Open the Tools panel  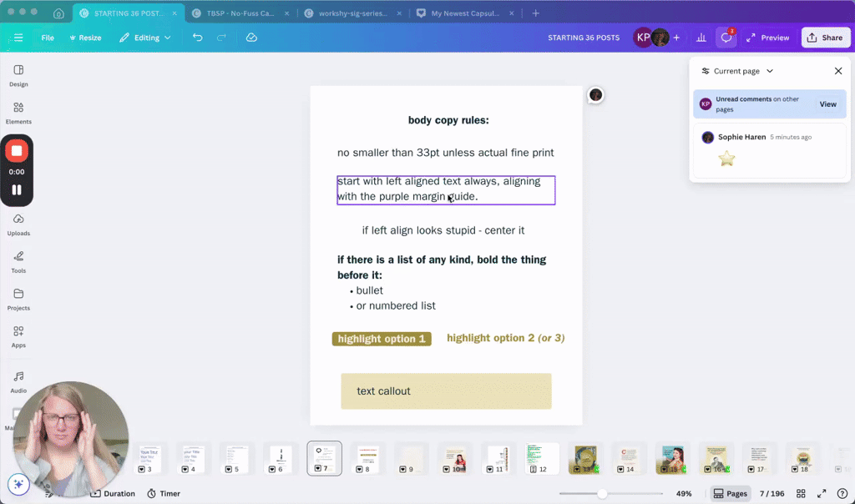(18, 262)
